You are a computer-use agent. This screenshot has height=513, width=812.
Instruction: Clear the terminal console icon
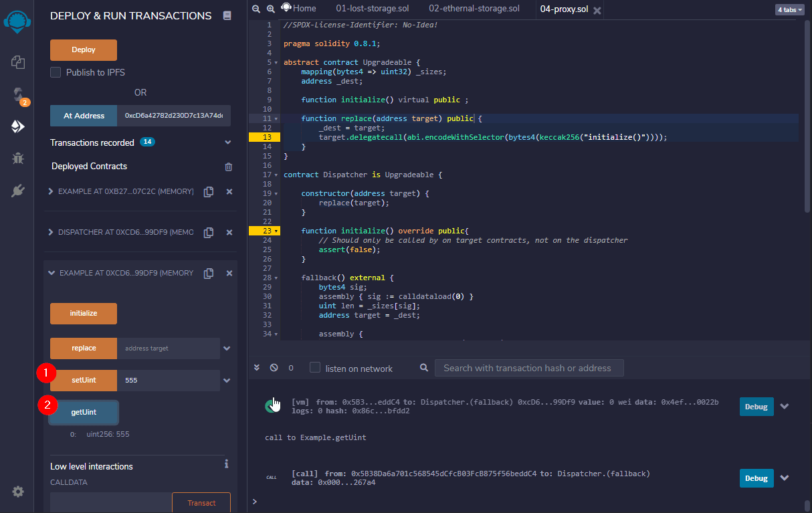tap(274, 368)
